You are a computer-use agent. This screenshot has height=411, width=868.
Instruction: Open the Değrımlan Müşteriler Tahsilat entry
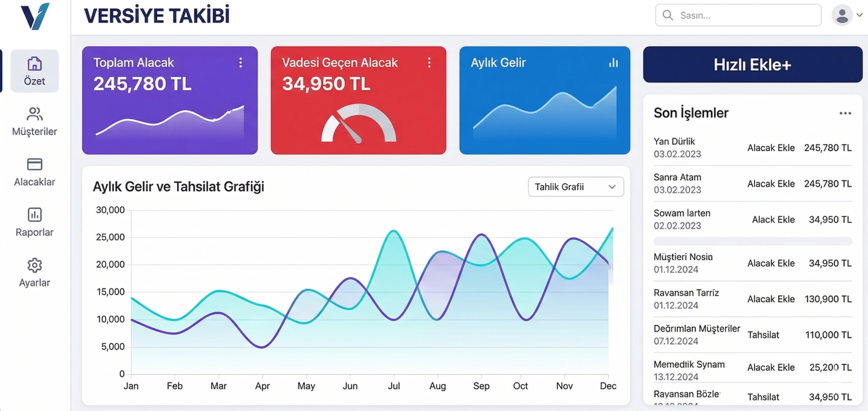point(752,335)
